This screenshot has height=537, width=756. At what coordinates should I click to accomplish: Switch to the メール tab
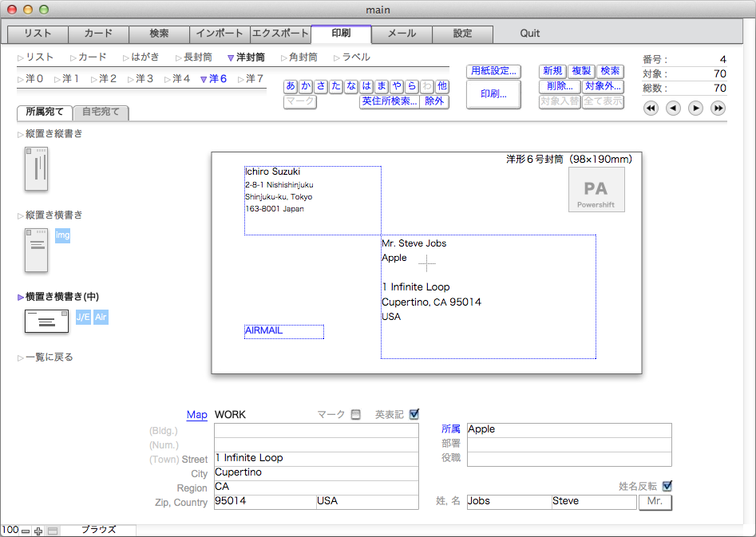pos(402,34)
